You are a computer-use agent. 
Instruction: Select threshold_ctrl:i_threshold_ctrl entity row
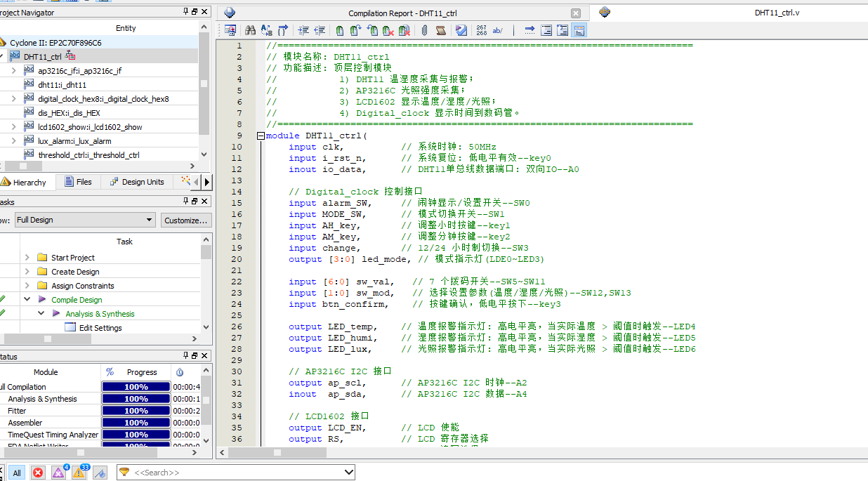point(88,154)
